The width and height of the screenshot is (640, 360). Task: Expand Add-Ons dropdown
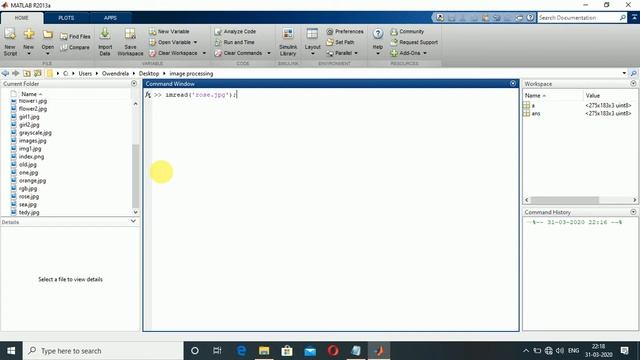pos(425,53)
